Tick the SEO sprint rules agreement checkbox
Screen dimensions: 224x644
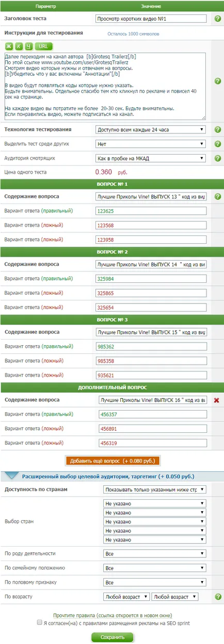click(x=40, y=622)
